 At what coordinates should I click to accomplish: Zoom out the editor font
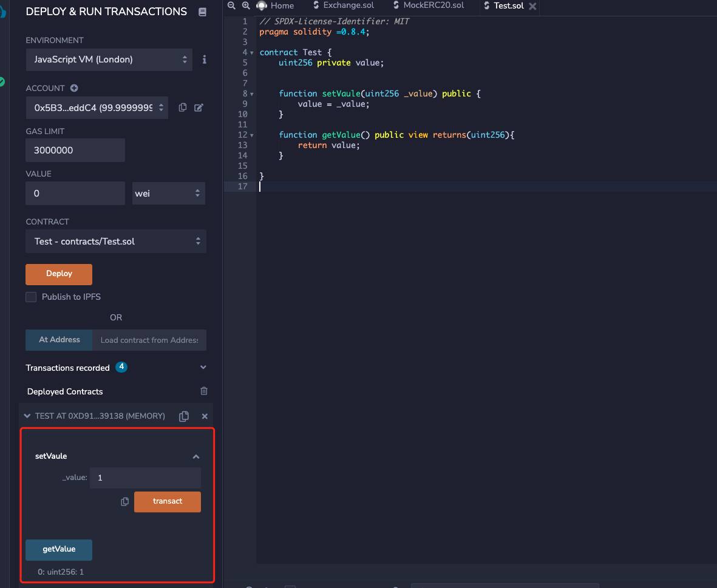coord(231,5)
